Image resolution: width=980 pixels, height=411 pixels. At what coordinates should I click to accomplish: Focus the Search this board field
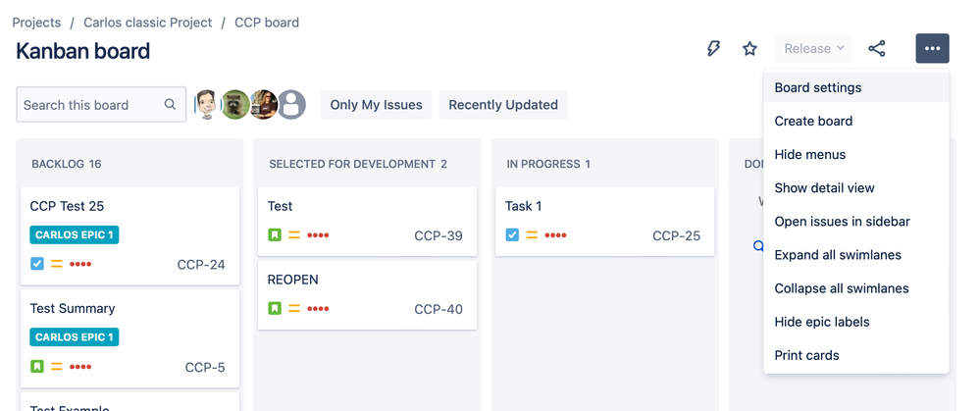tap(101, 104)
